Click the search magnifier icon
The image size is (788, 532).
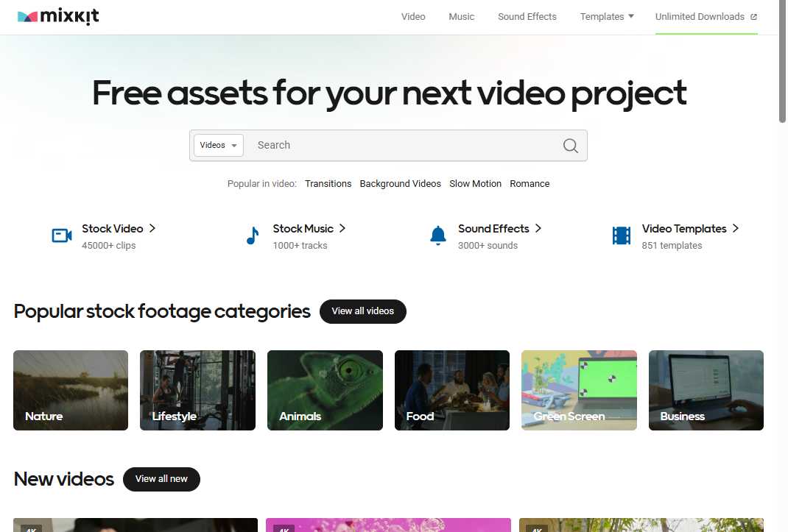point(571,145)
